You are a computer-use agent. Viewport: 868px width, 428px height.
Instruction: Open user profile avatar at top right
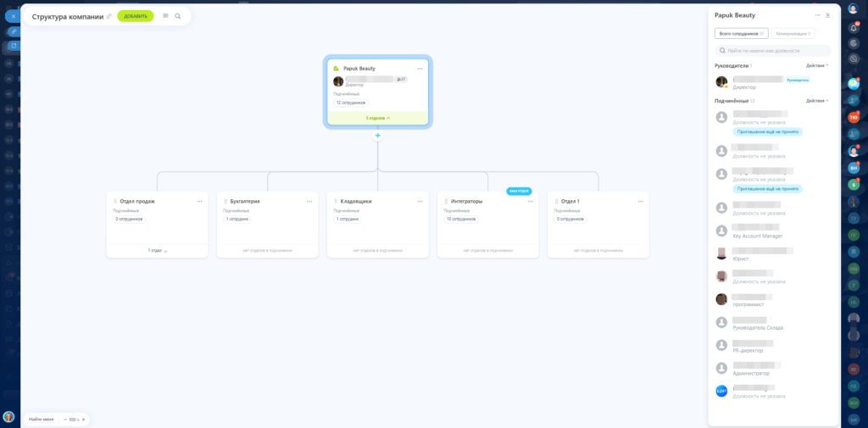point(853,8)
